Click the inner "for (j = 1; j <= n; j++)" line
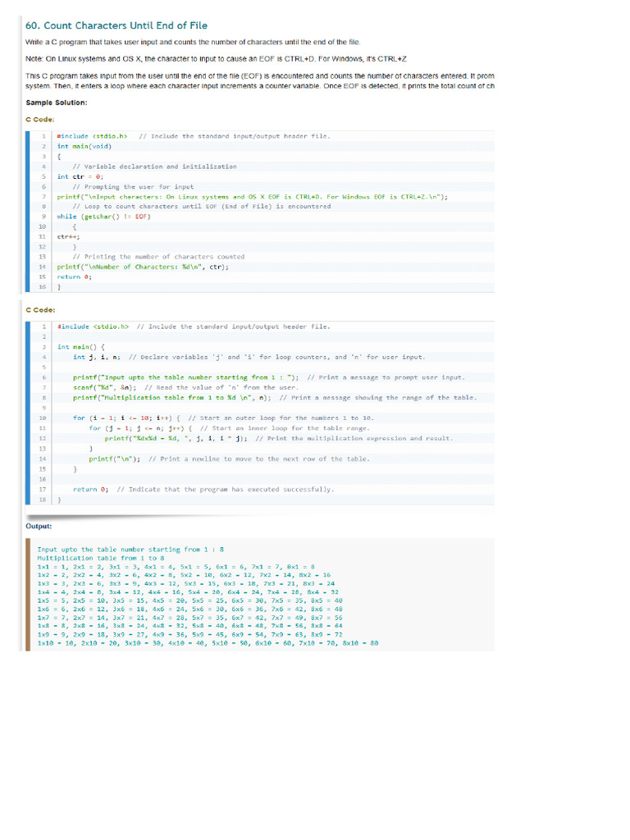630x840 pixels. (141, 428)
